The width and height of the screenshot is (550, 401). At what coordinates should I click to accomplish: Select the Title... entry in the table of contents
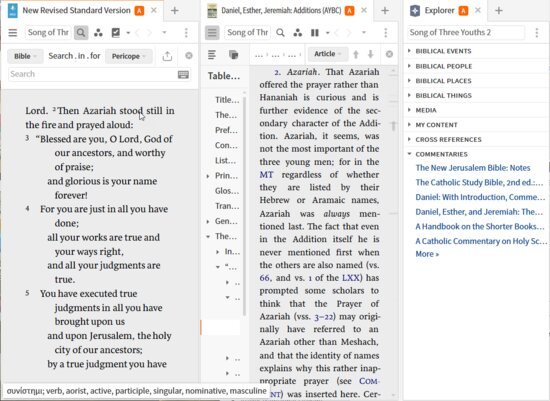pos(227,100)
